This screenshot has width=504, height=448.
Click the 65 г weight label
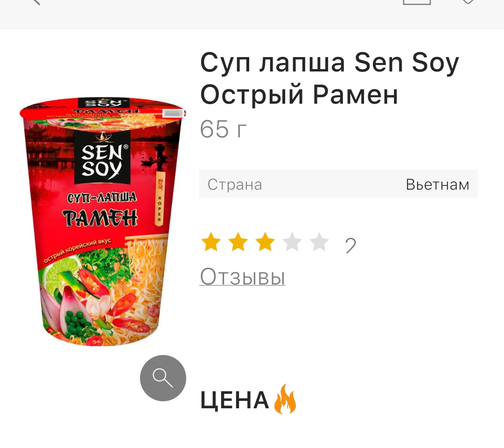click(x=223, y=129)
